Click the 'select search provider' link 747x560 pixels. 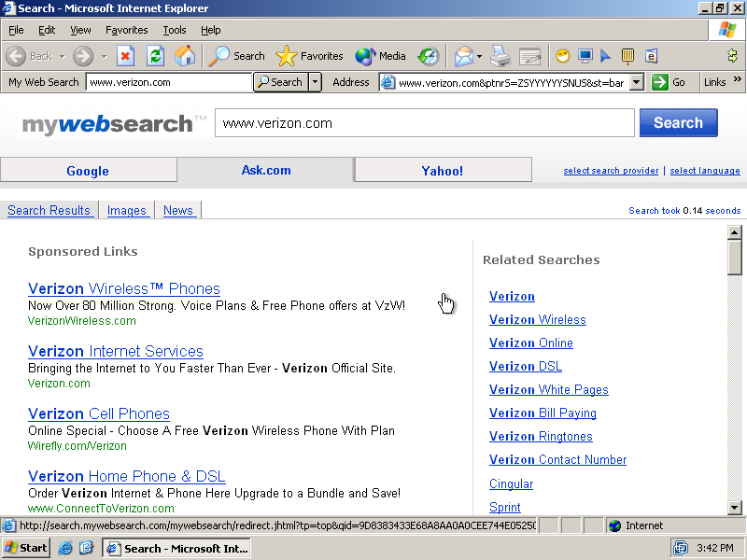pyautogui.click(x=611, y=171)
